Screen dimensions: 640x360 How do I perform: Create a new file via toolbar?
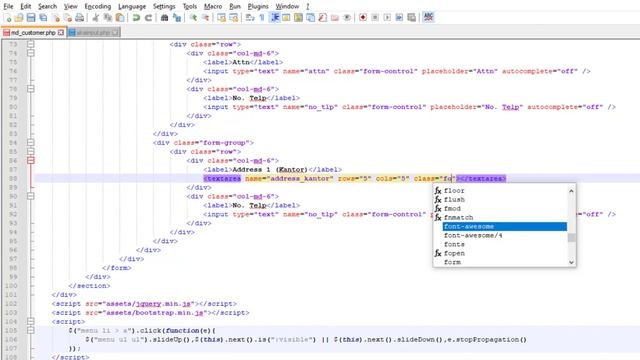(7, 18)
